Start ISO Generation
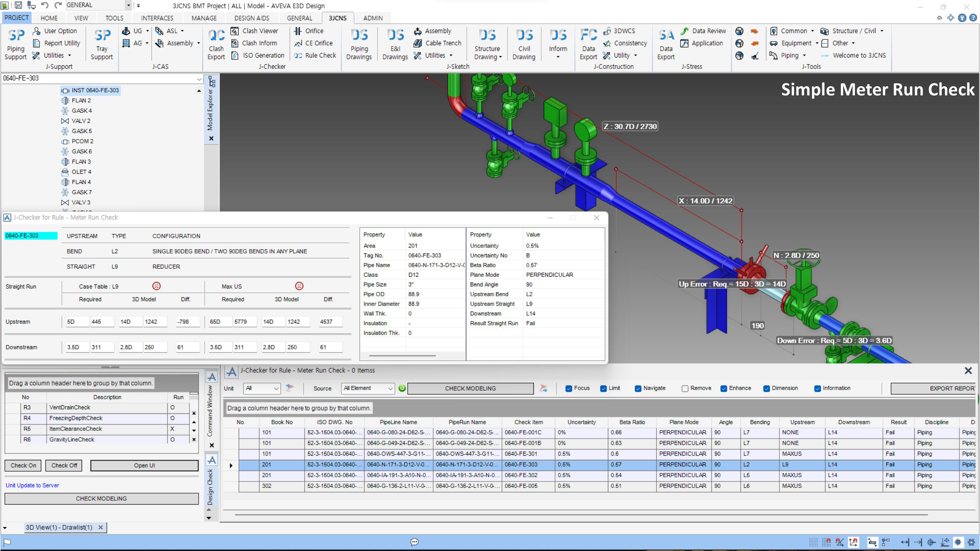 coord(258,55)
